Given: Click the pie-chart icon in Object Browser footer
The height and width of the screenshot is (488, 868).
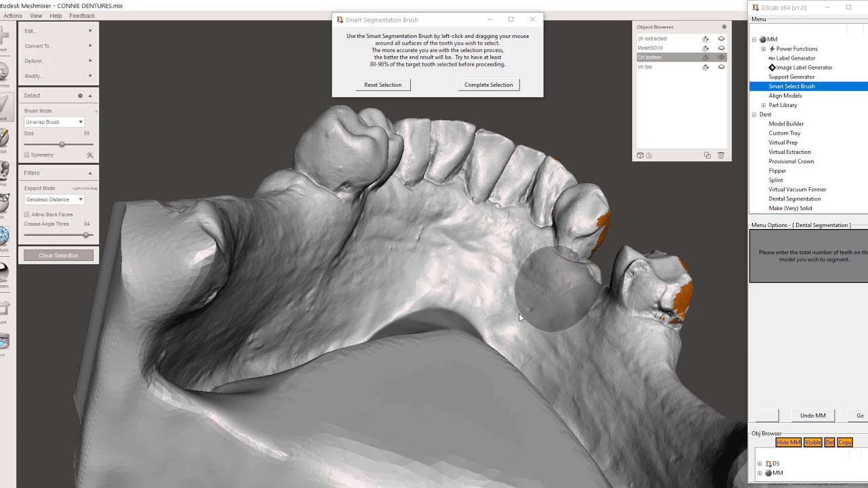Looking at the screenshot, I should tap(649, 155).
